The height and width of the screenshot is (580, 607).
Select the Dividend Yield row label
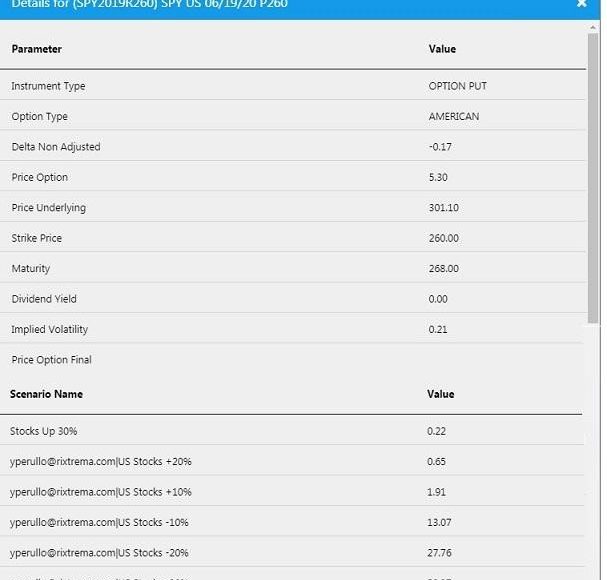43,299
